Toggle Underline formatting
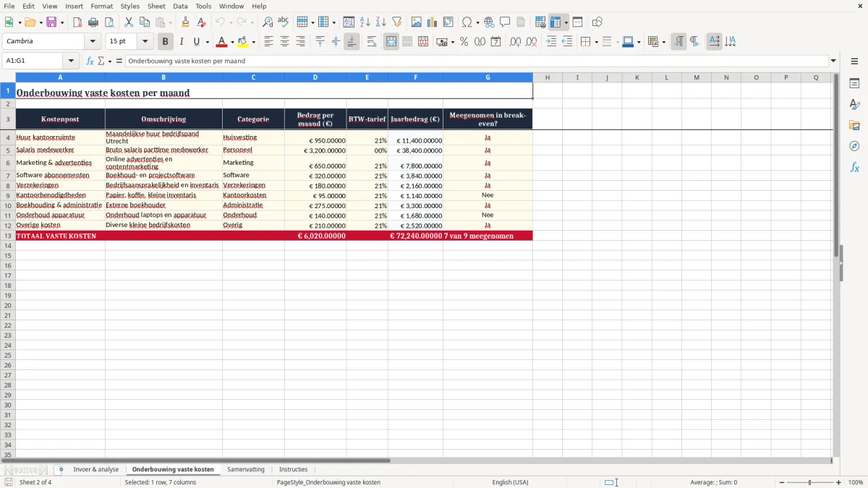This screenshot has width=868, height=488. 196,42
